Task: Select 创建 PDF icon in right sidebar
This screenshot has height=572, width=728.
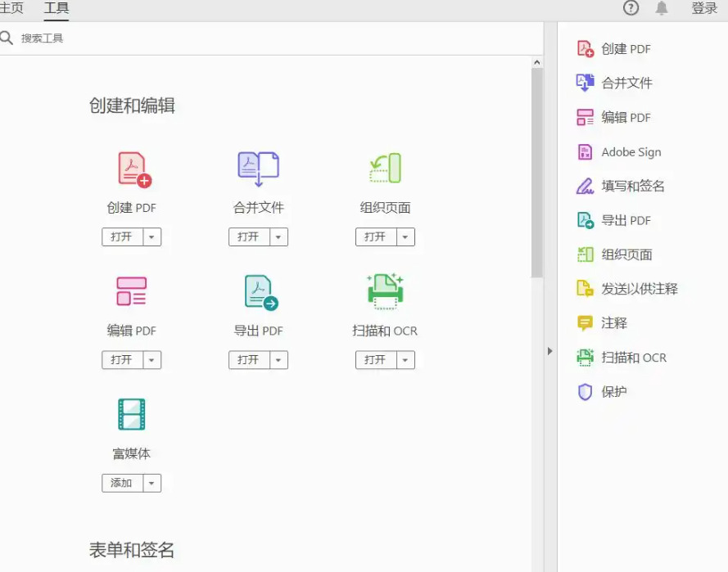Action: [x=585, y=49]
